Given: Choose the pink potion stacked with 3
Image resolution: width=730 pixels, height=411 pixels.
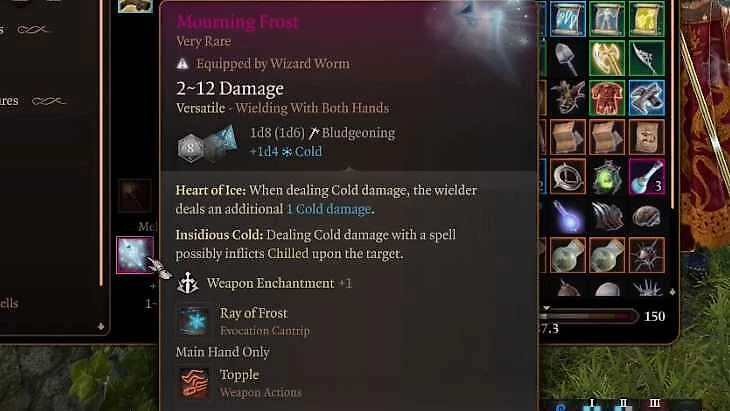Looking at the screenshot, I should tap(647, 177).
